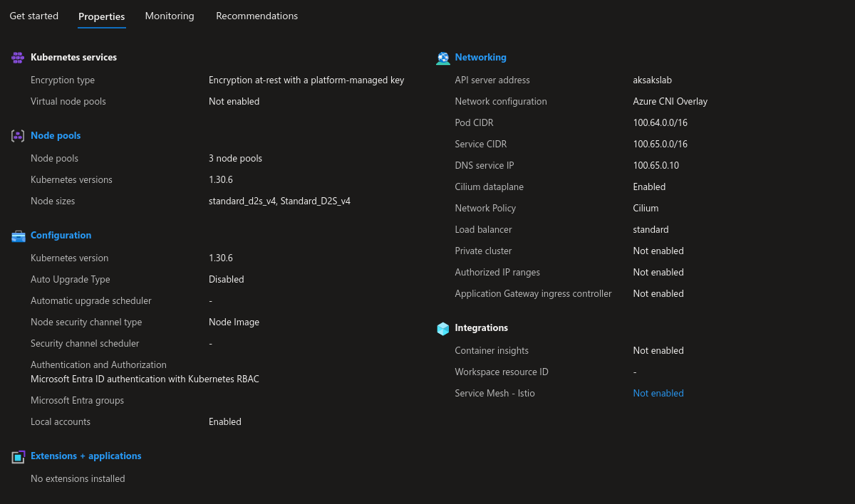Open the Configuration heading link

click(x=61, y=235)
